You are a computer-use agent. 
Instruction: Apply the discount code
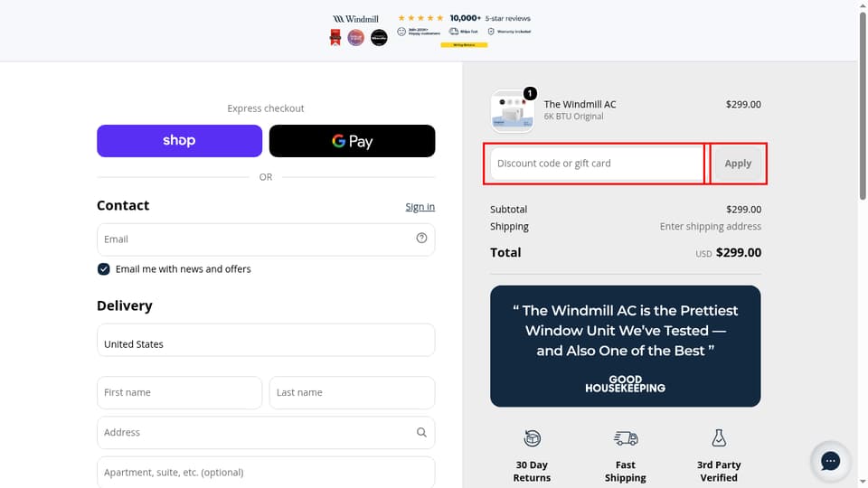[x=738, y=164]
